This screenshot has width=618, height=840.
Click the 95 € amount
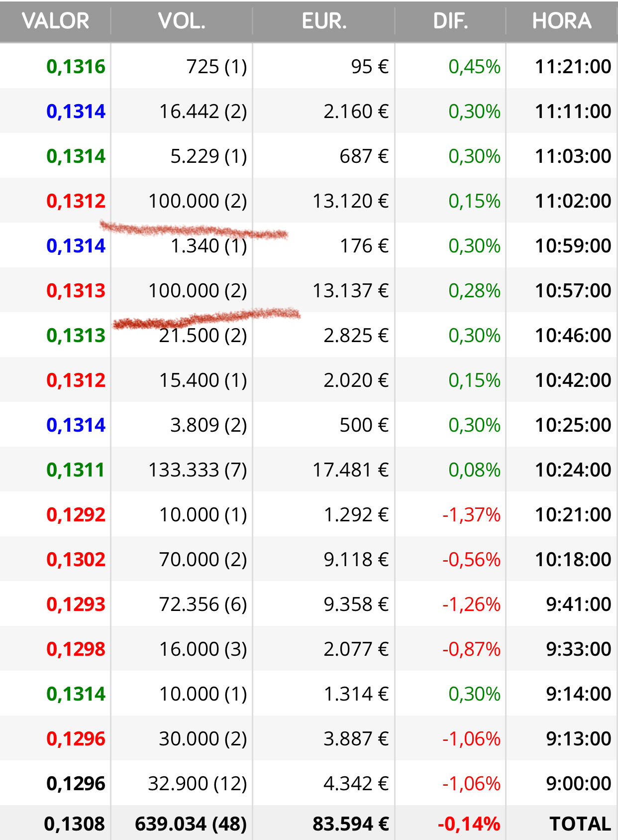tap(370, 66)
